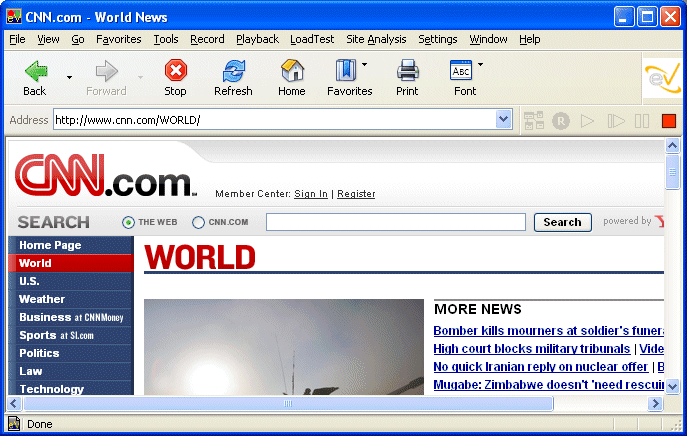Click the play script triangle icon
The height and width of the screenshot is (436, 687).
587,121
